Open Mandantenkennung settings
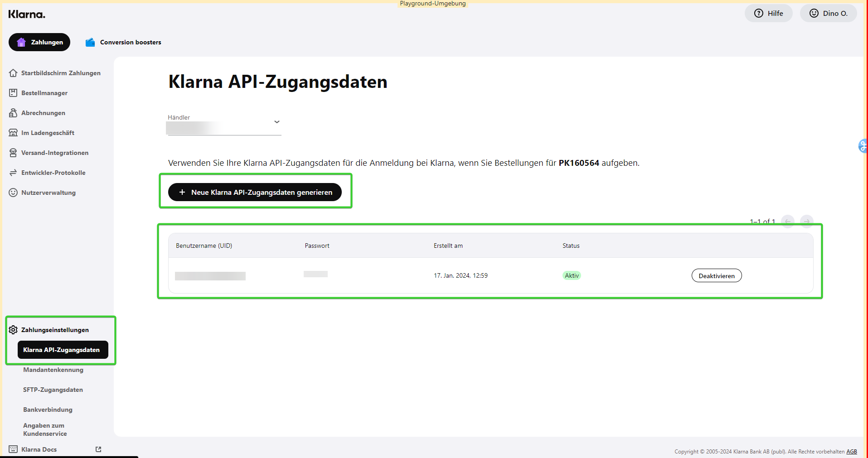Screen dimensions: 868x458 53,370
